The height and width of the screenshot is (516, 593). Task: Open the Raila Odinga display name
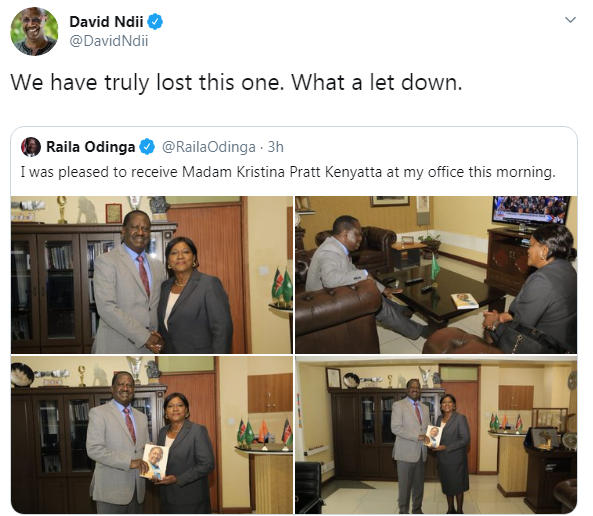tap(90, 147)
